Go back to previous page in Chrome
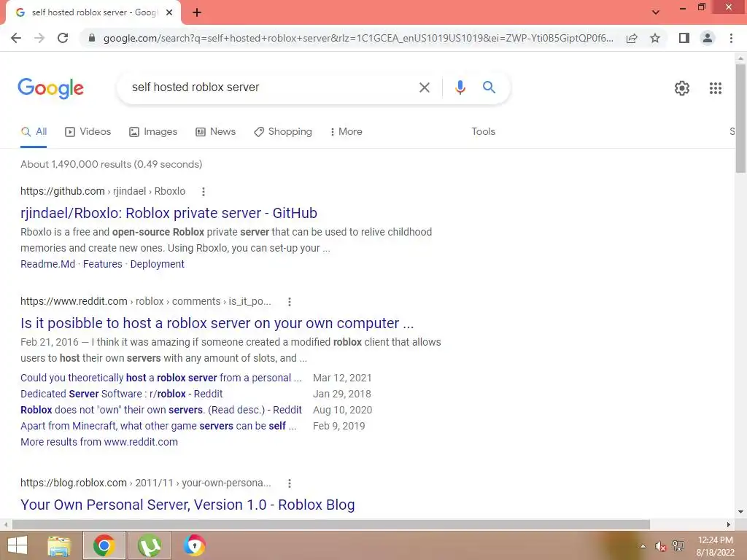 [x=16, y=38]
